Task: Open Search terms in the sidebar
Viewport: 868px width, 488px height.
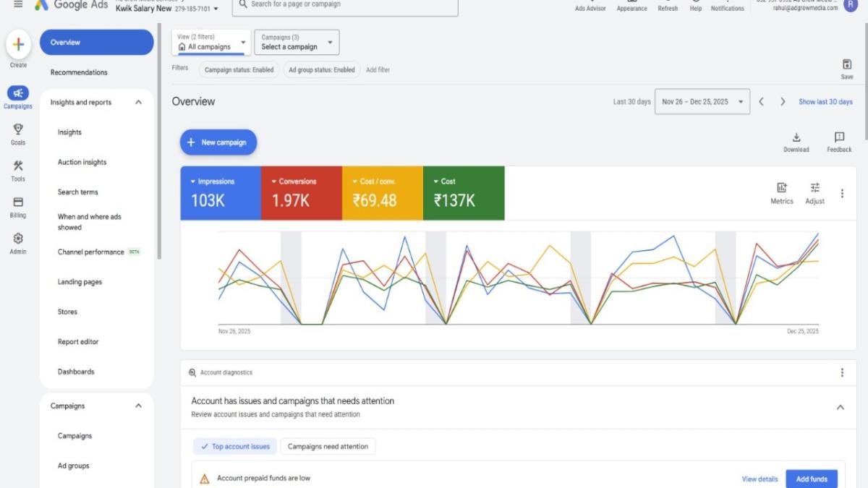Action: point(77,192)
